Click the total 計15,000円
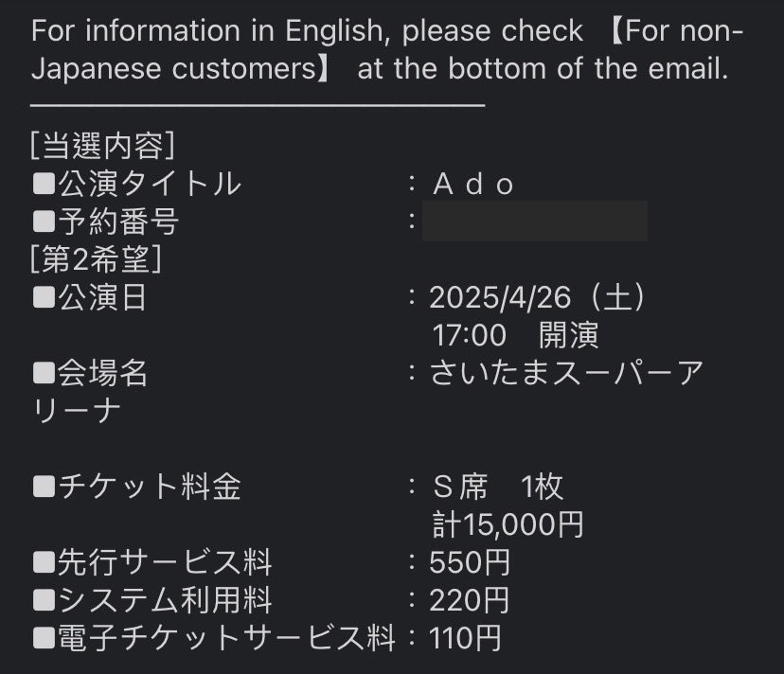Image resolution: width=784 pixels, height=674 pixels. (x=508, y=524)
